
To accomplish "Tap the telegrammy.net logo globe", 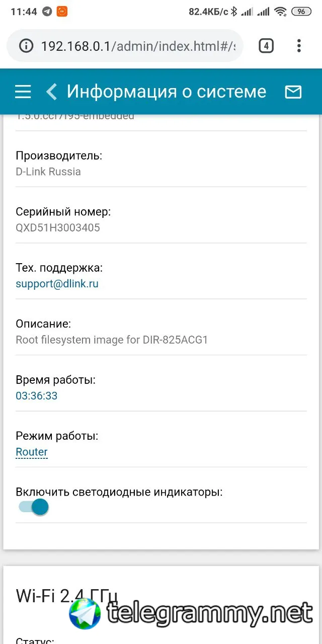I will [x=85, y=614].
